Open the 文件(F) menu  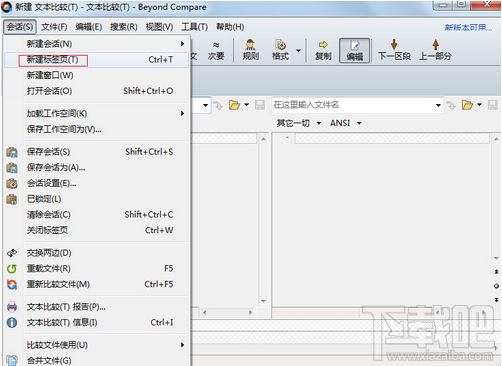coord(54,27)
